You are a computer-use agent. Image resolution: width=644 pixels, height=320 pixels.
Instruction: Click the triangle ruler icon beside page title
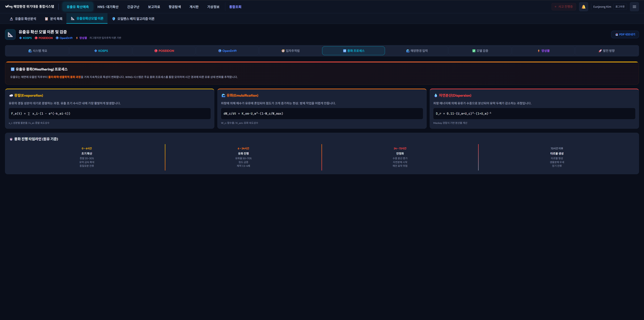click(10, 35)
